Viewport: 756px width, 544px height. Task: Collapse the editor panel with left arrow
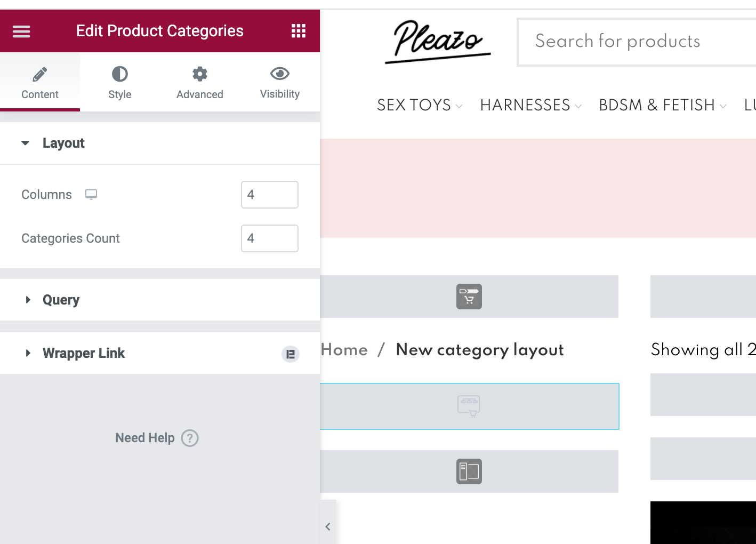tap(328, 526)
